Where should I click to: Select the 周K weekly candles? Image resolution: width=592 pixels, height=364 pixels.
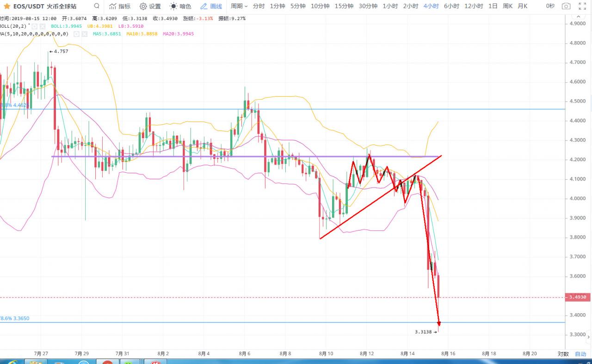click(x=508, y=6)
